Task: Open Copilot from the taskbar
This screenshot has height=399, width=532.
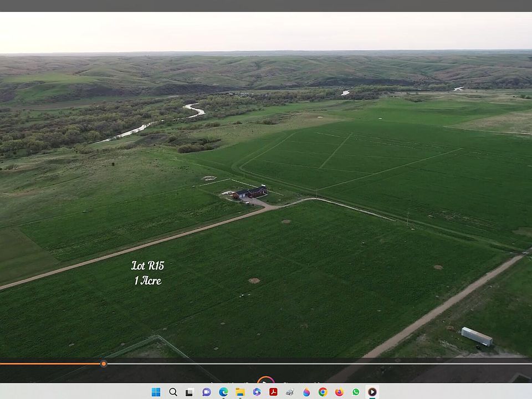Action: coord(256,392)
